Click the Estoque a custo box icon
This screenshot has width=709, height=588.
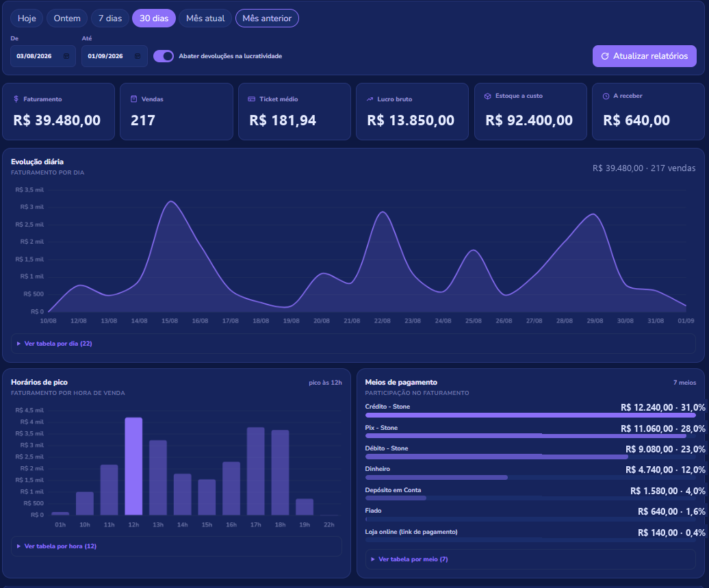pos(487,96)
